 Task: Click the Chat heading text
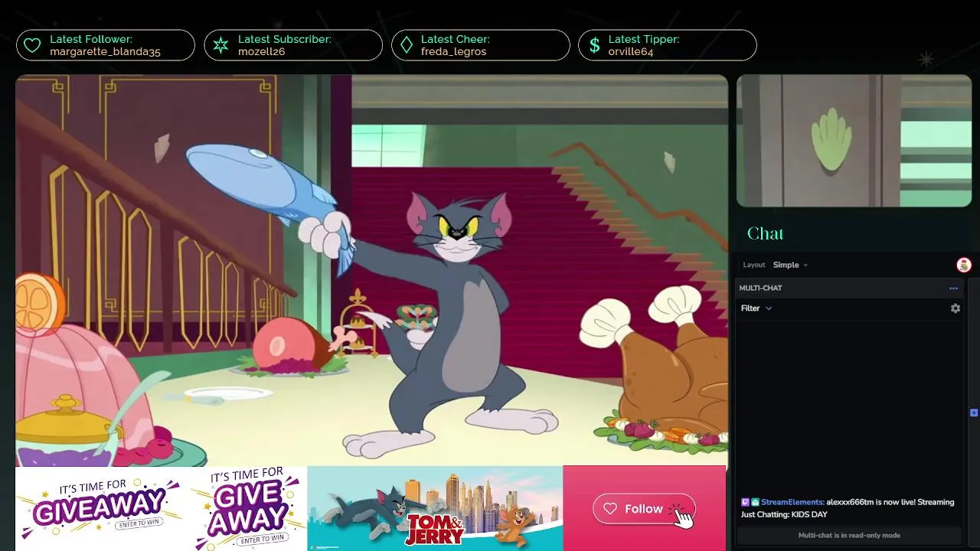tap(765, 233)
